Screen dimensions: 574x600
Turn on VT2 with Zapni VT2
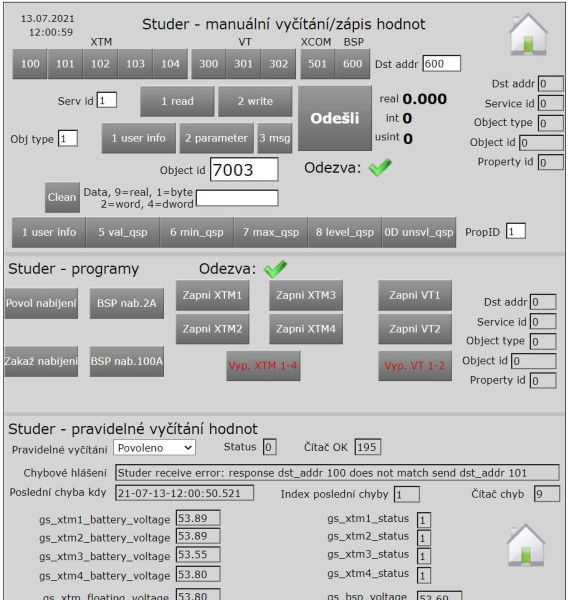(x=415, y=329)
